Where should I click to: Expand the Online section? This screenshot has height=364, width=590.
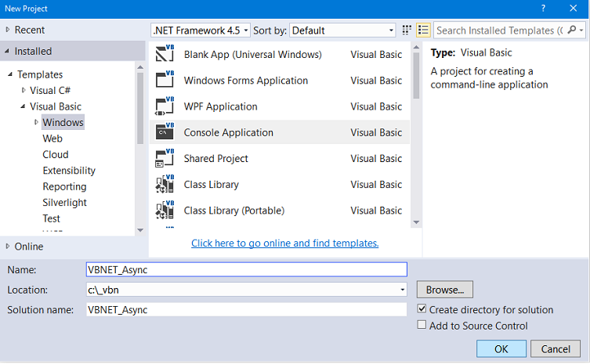8,247
